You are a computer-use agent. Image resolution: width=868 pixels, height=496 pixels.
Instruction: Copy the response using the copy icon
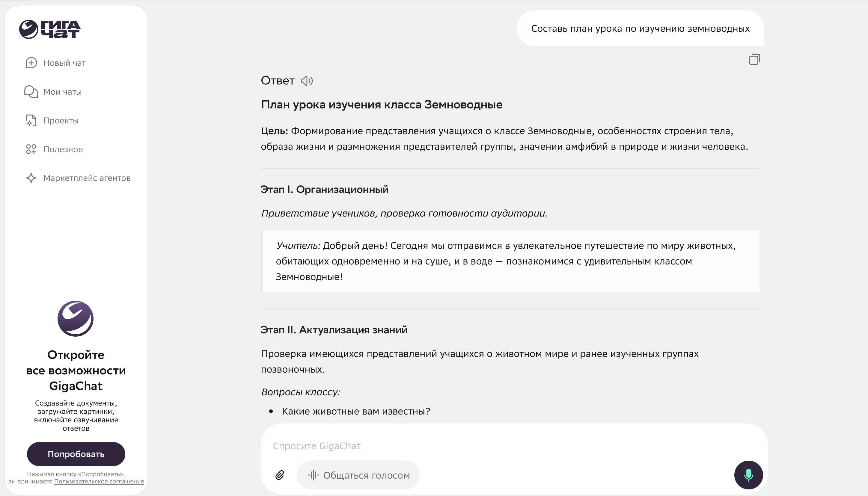tap(754, 59)
